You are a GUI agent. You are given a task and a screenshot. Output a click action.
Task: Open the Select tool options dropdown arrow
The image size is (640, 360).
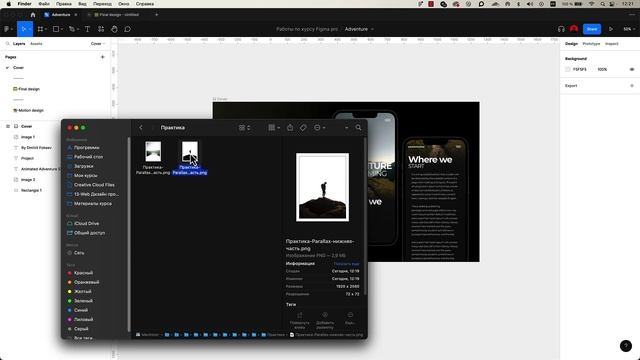click(29, 29)
